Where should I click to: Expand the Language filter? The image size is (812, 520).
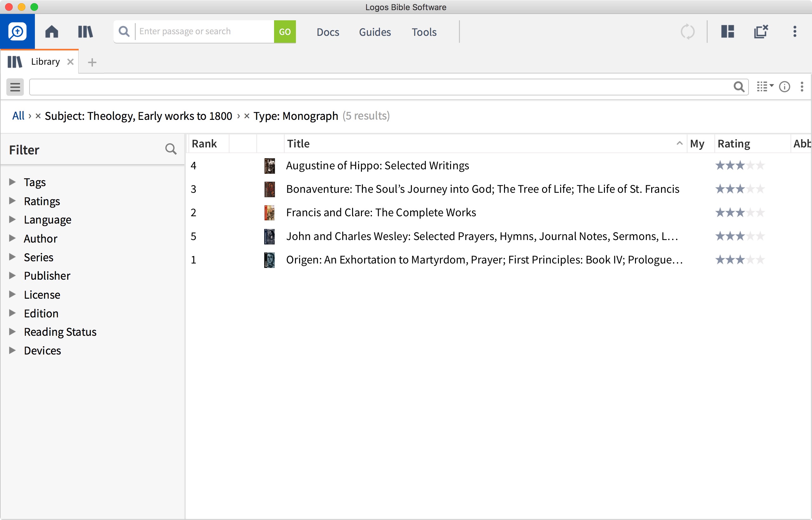12,219
